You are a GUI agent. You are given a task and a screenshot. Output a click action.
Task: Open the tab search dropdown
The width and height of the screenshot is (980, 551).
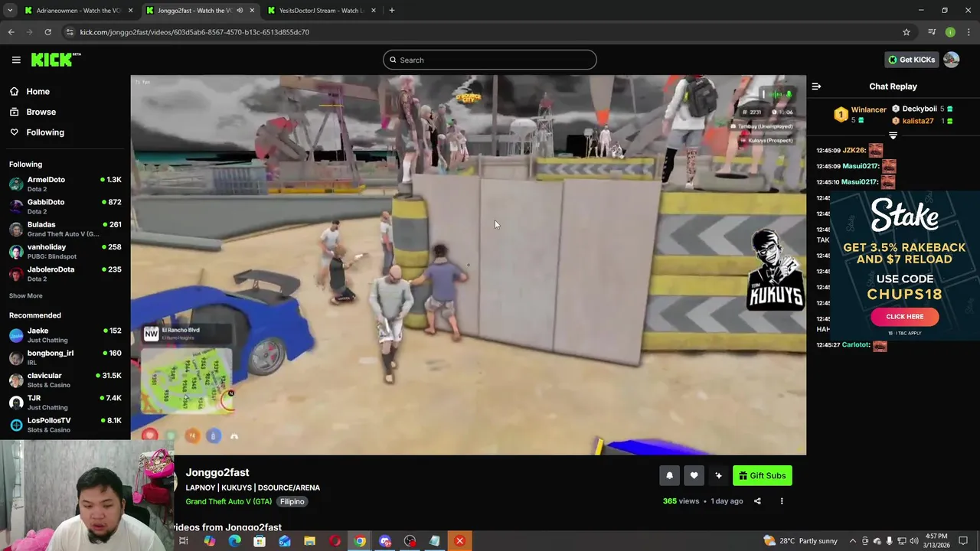click(10, 10)
